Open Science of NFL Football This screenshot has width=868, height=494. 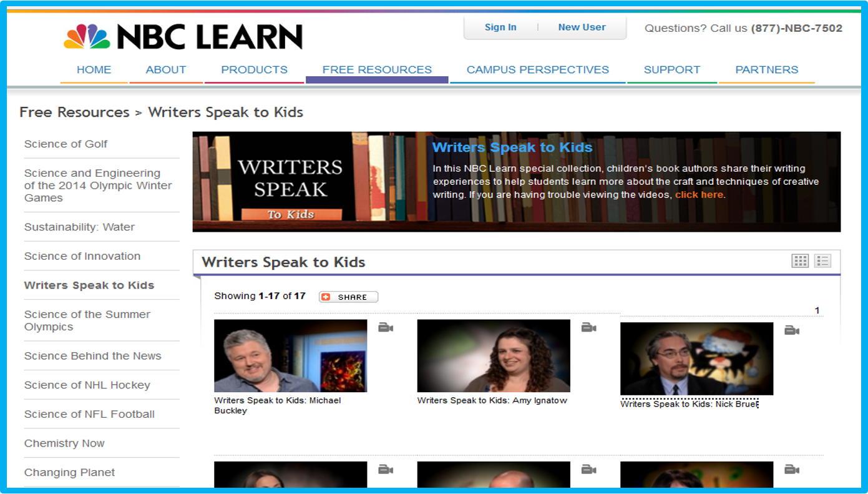click(89, 414)
